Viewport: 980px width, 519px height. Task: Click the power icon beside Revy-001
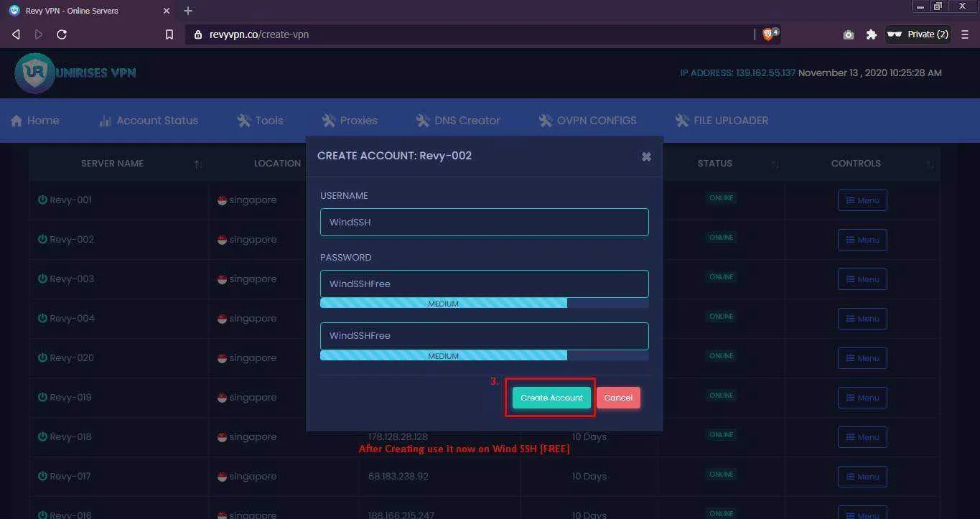(42, 200)
